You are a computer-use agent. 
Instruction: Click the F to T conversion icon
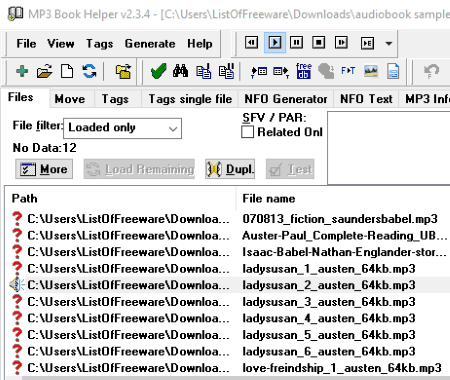click(348, 71)
